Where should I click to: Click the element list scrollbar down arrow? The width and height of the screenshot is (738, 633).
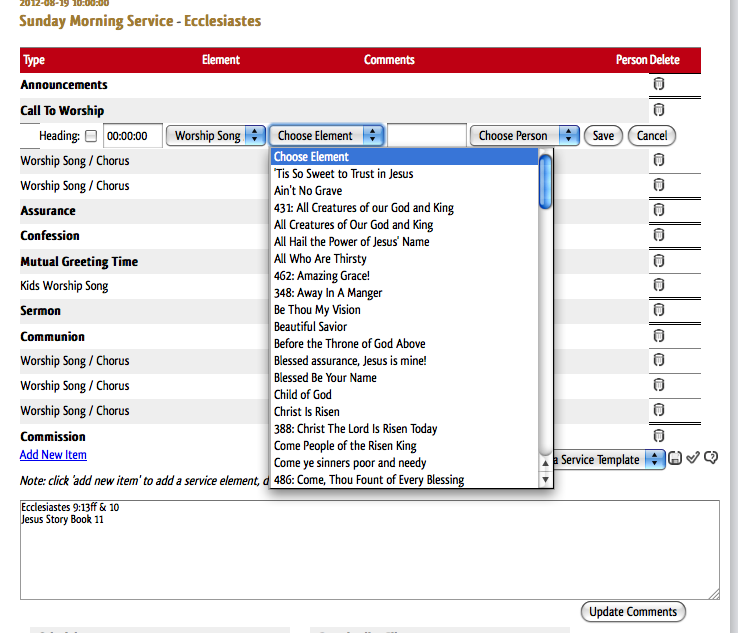(x=546, y=480)
